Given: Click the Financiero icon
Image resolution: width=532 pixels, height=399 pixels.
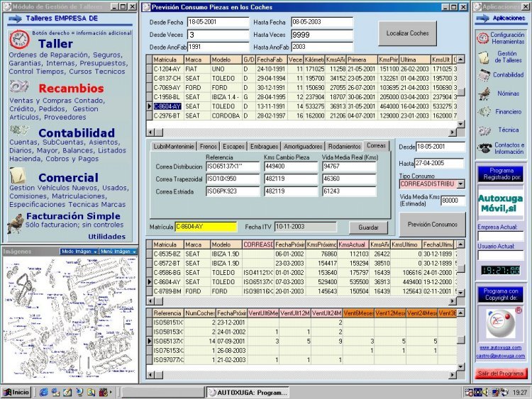Looking at the screenshot, I should pyautogui.click(x=484, y=111).
